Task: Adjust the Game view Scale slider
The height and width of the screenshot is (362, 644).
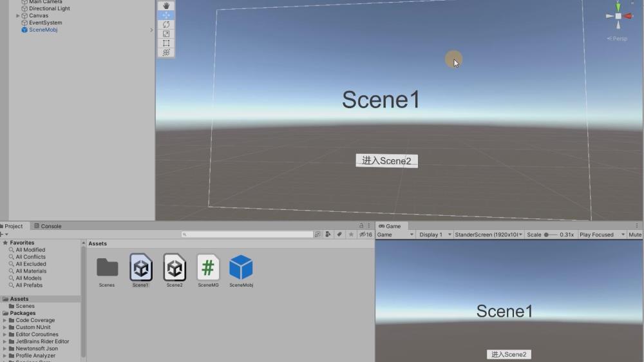Action: (548, 235)
